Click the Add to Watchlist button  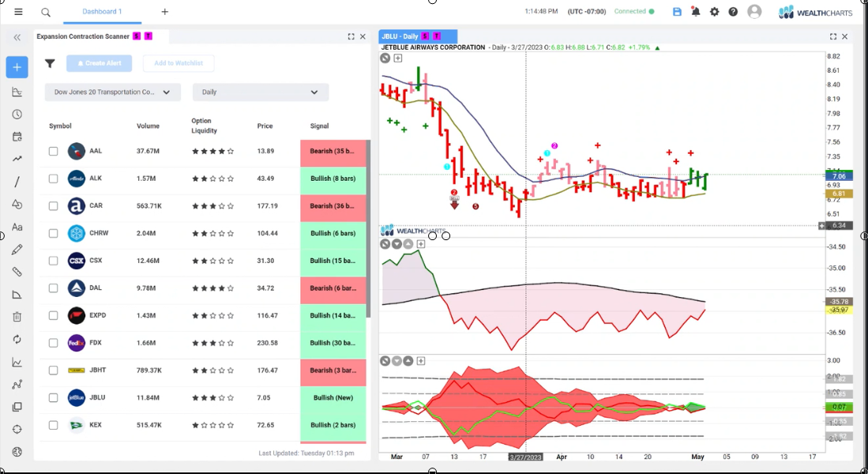click(x=178, y=63)
